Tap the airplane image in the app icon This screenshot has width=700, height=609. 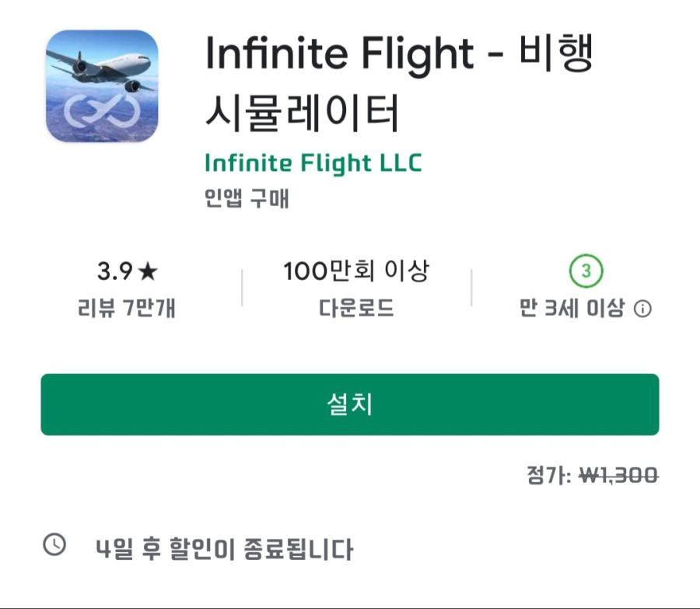[99, 72]
